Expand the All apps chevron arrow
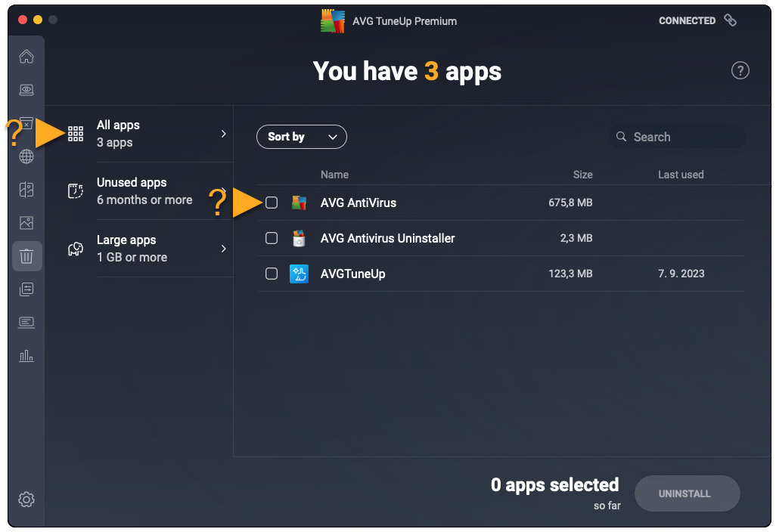This screenshot has width=776, height=532. coord(223,134)
